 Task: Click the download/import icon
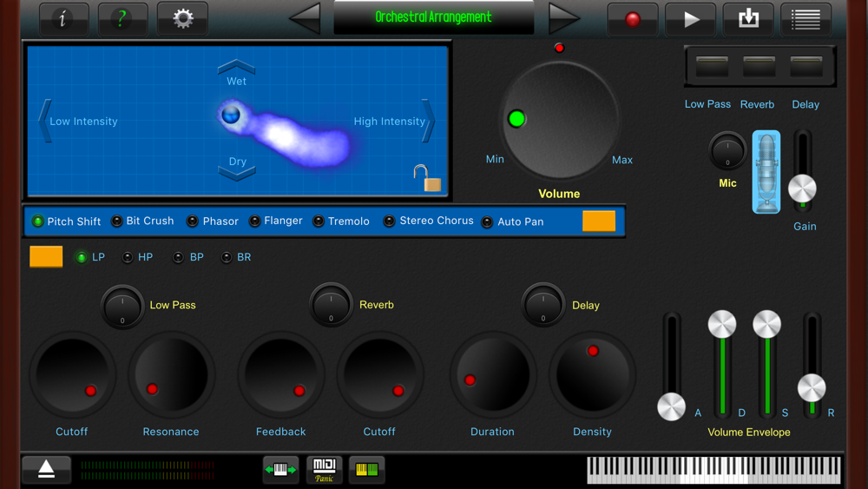tap(748, 19)
